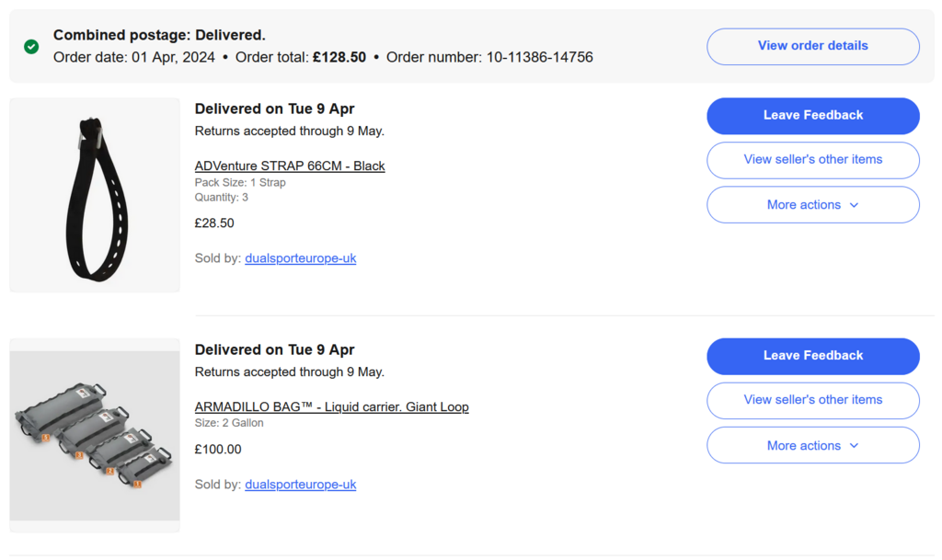The width and height of the screenshot is (942, 560).
Task: Visit dualsporteurope-uk seller under Armadillo Bag
Action: point(300,485)
